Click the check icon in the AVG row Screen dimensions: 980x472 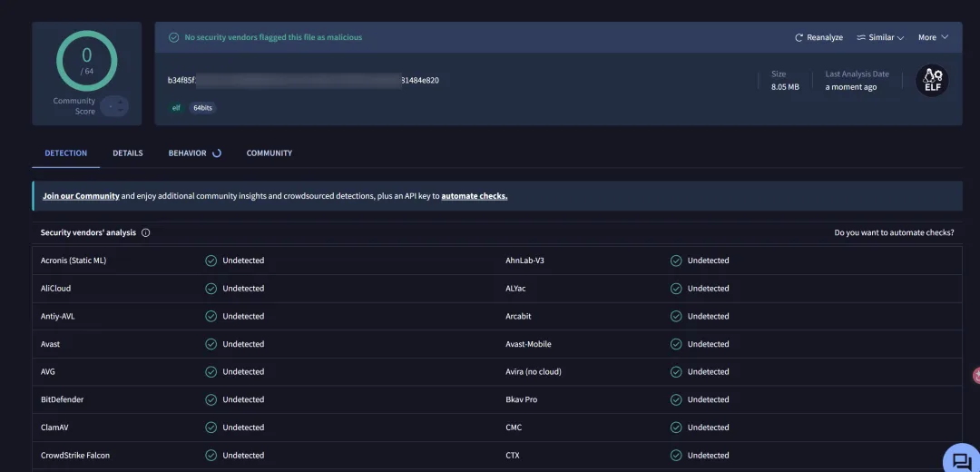pyautogui.click(x=211, y=372)
